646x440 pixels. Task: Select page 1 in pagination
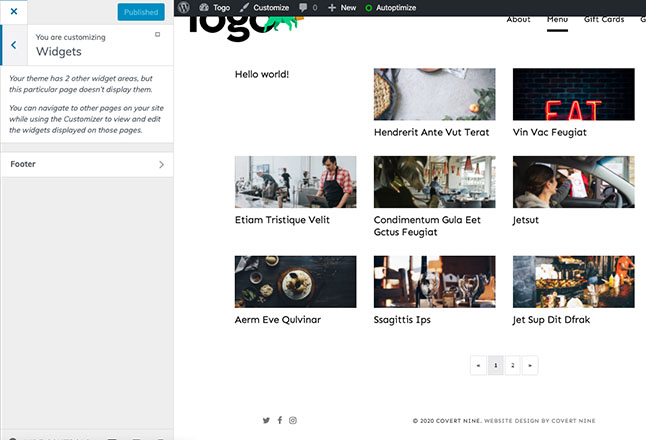tap(496, 365)
